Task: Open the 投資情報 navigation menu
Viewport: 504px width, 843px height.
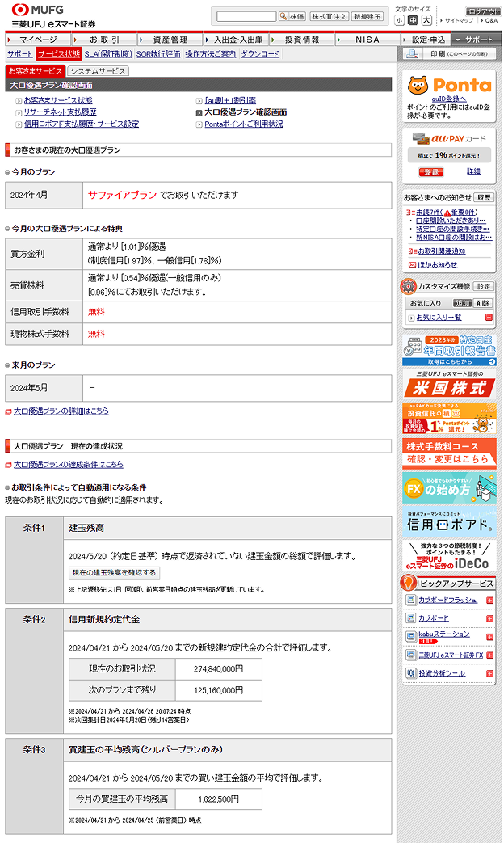Action: click(302, 39)
